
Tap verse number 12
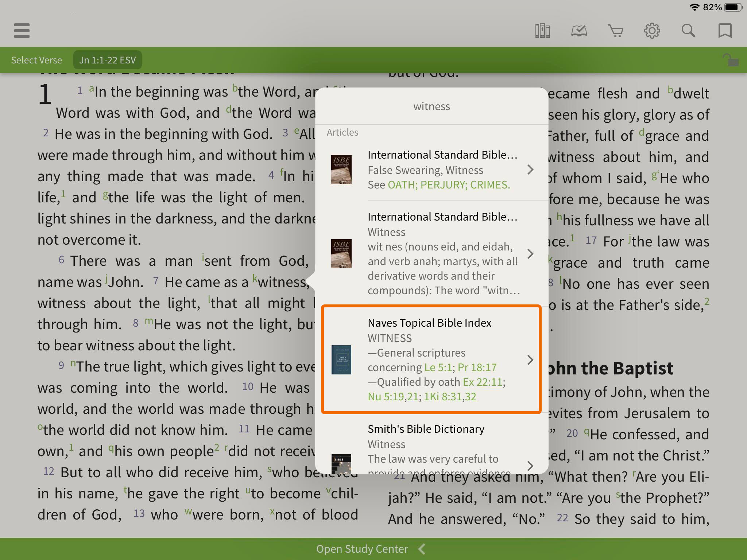tap(49, 471)
